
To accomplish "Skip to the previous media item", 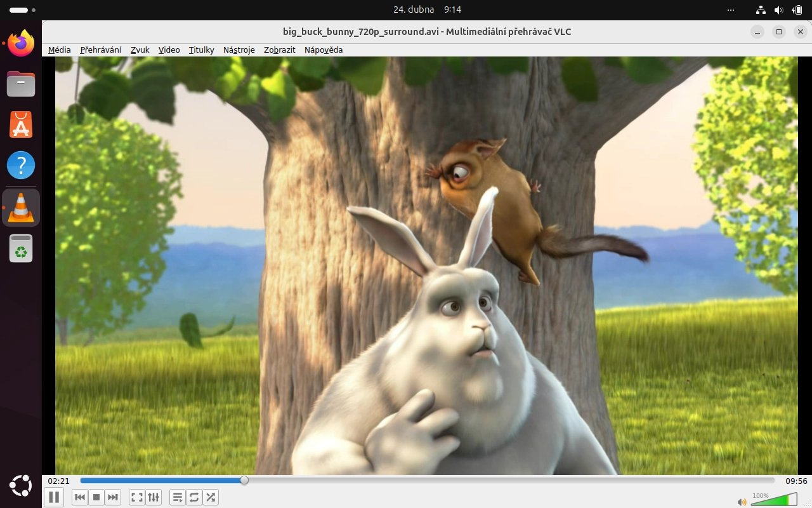I will pyautogui.click(x=80, y=497).
